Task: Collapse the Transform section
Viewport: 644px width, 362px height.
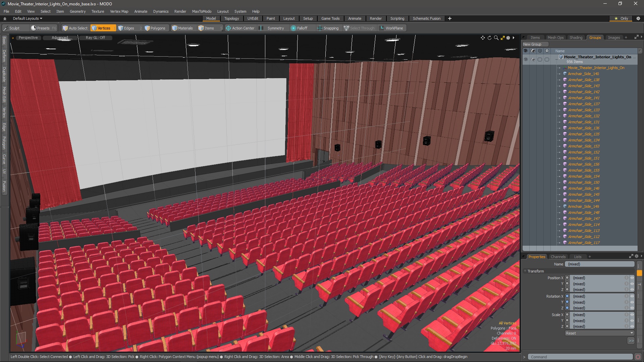Action: click(525, 271)
